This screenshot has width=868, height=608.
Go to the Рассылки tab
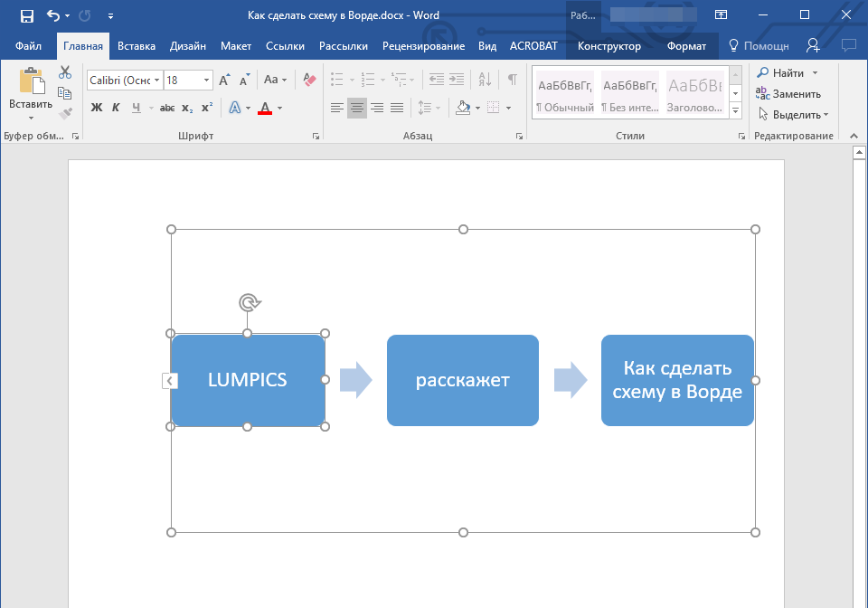[x=344, y=46]
